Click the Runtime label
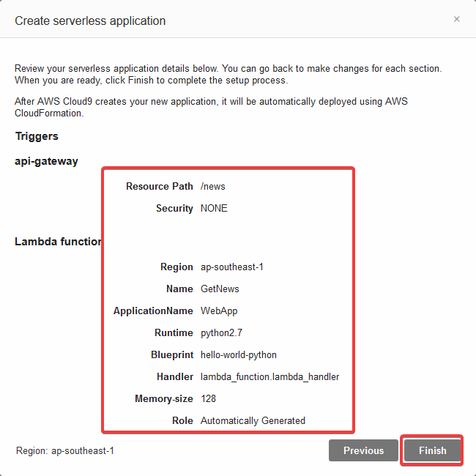Image resolution: width=476 pixels, height=476 pixels. pyautogui.click(x=174, y=332)
